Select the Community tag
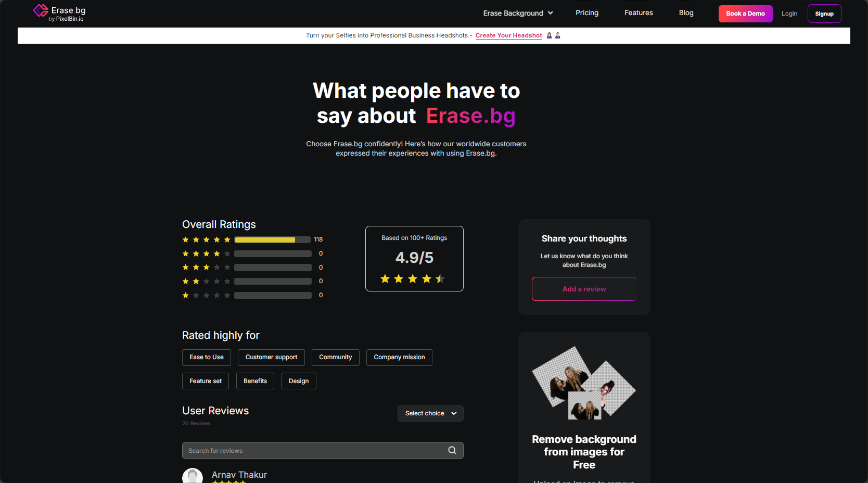The width and height of the screenshot is (868, 483). pos(336,358)
